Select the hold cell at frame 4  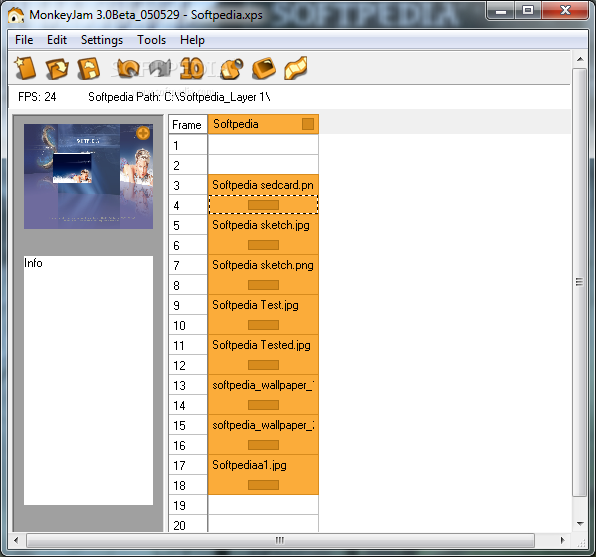pyautogui.click(x=263, y=205)
